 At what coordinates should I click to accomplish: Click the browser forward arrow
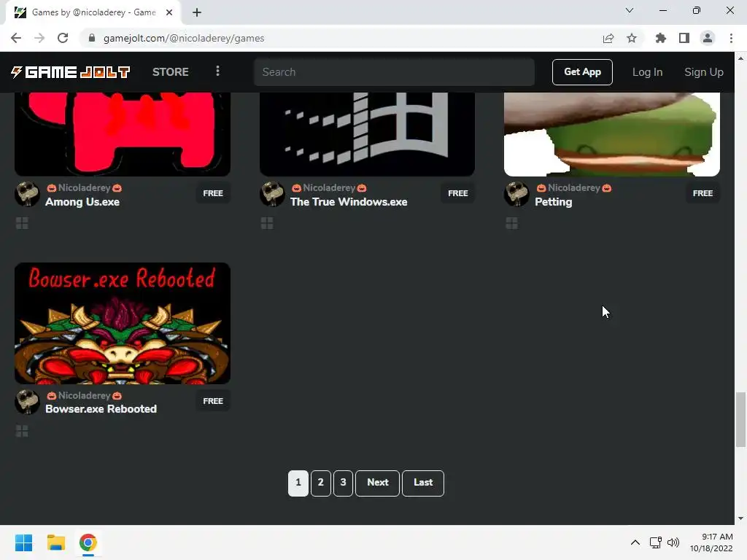coord(39,38)
